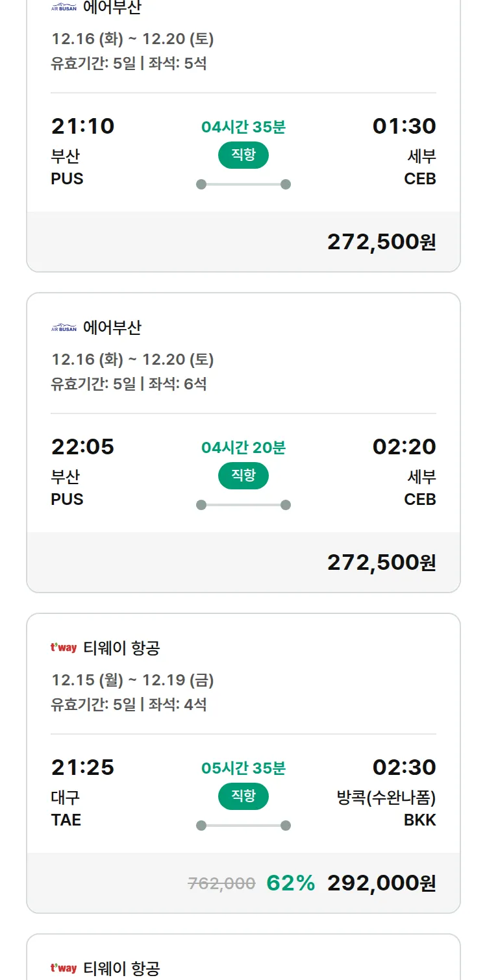Click the struck-through 762,000 original price

pyautogui.click(x=221, y=883)
